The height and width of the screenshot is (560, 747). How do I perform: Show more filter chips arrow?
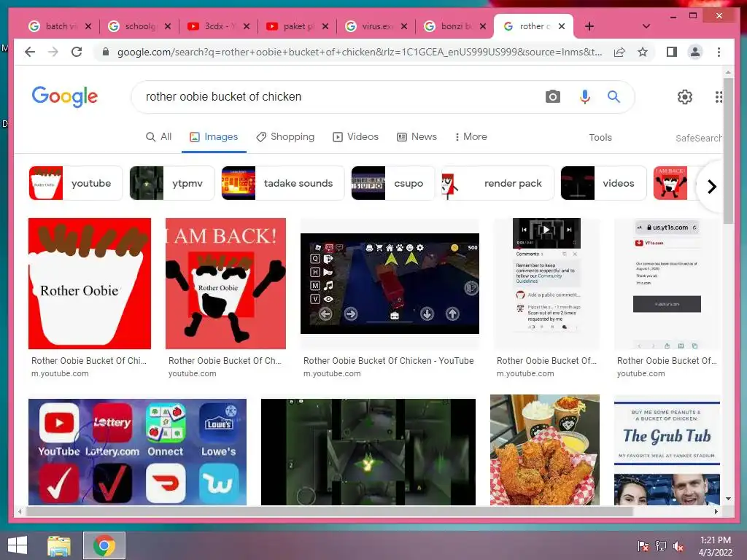712,187
